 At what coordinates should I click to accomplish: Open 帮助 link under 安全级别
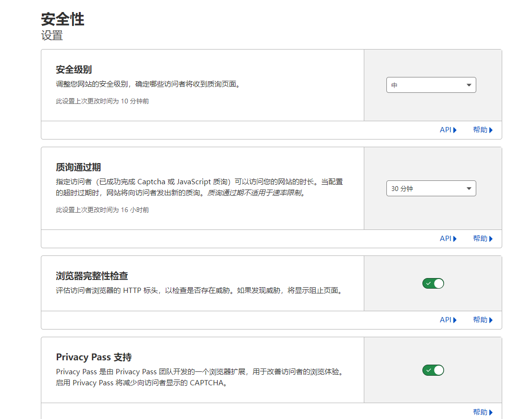pos(480,130)
